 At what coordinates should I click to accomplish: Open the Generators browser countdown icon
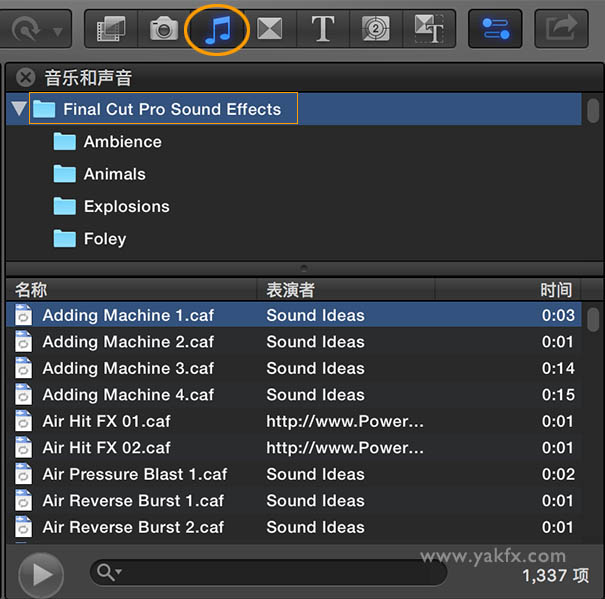point(376,29)
